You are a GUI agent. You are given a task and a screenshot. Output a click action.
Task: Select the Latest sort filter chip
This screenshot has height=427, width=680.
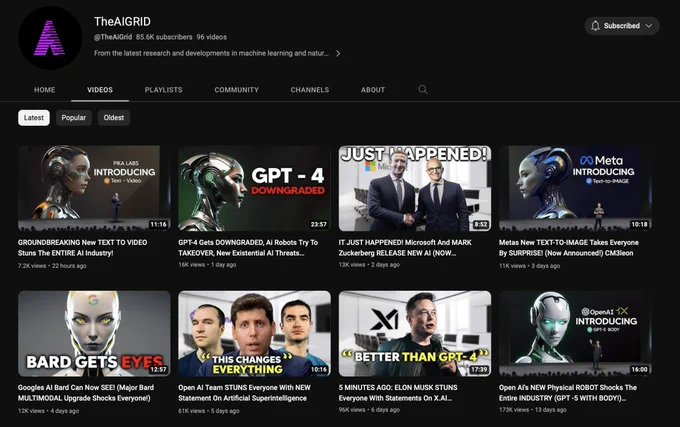(x=34, y=118)
